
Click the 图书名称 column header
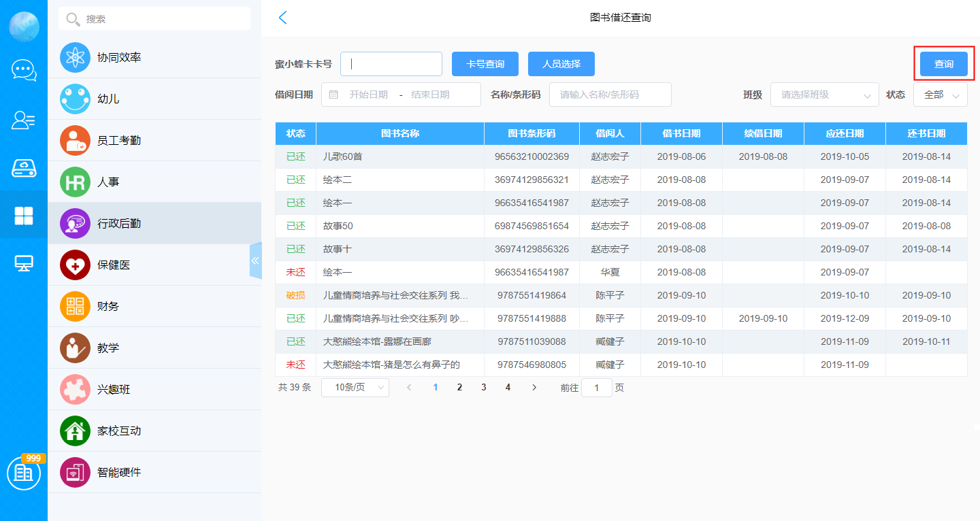pos(400,134)
